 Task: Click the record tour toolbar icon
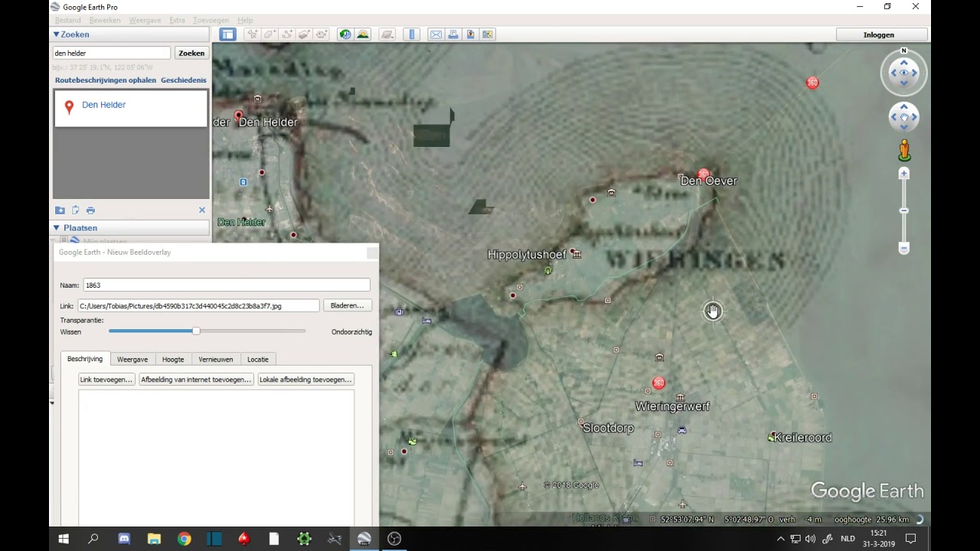pyautogui.click(x=322, y=34)
